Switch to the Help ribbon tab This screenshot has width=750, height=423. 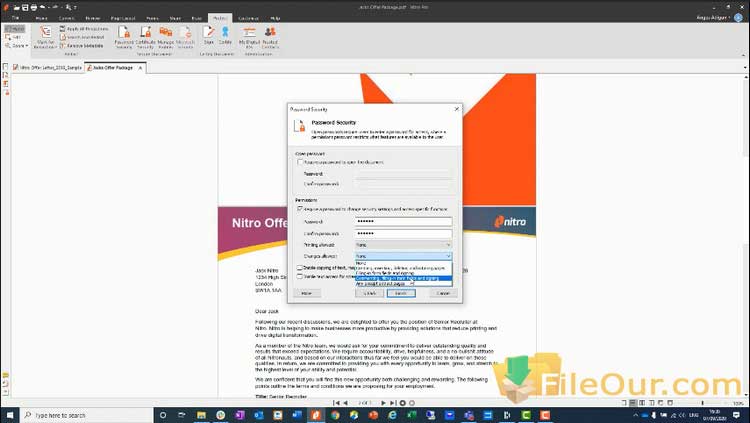click(275, 18)
